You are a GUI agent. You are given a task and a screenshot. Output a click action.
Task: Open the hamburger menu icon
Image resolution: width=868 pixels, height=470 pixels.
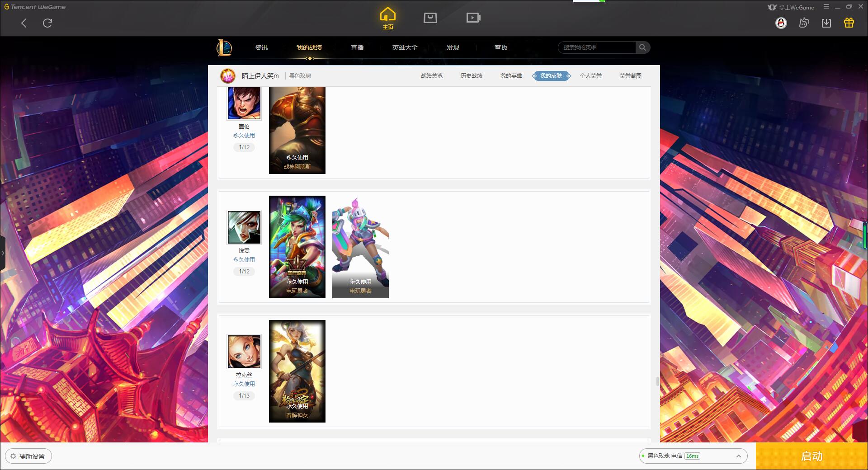point(826,7)
